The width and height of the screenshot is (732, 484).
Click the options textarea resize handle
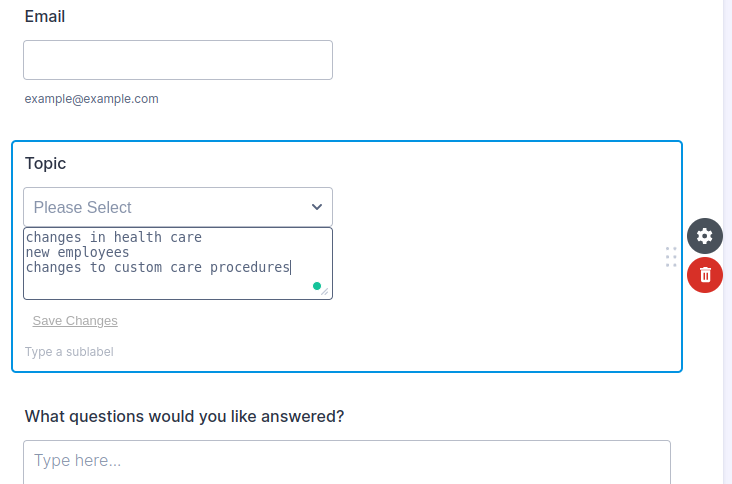tap(326, 292)
